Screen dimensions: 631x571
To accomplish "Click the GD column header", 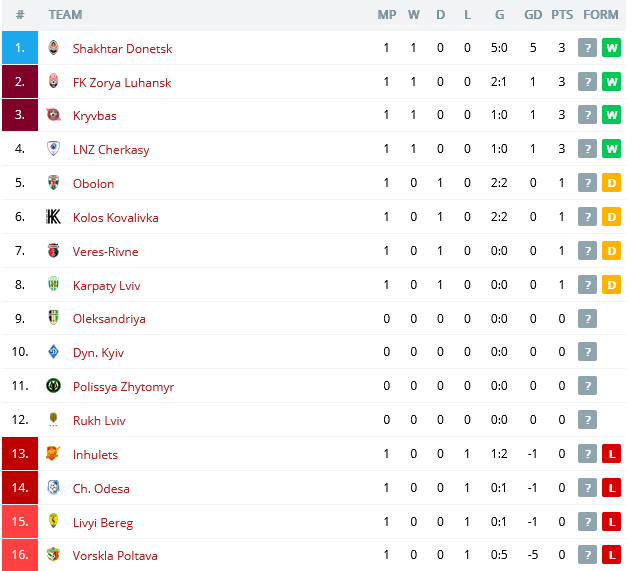I will click(x=533, y=15).
